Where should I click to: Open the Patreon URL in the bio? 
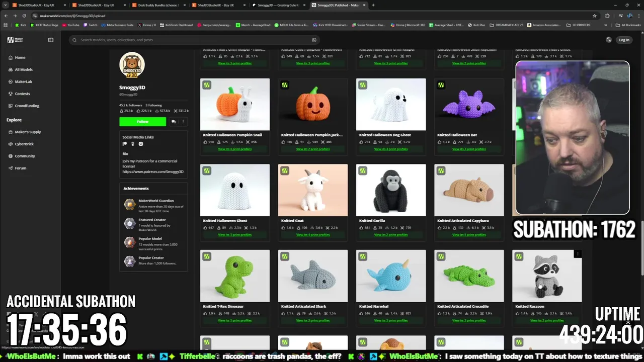[153, 171]
